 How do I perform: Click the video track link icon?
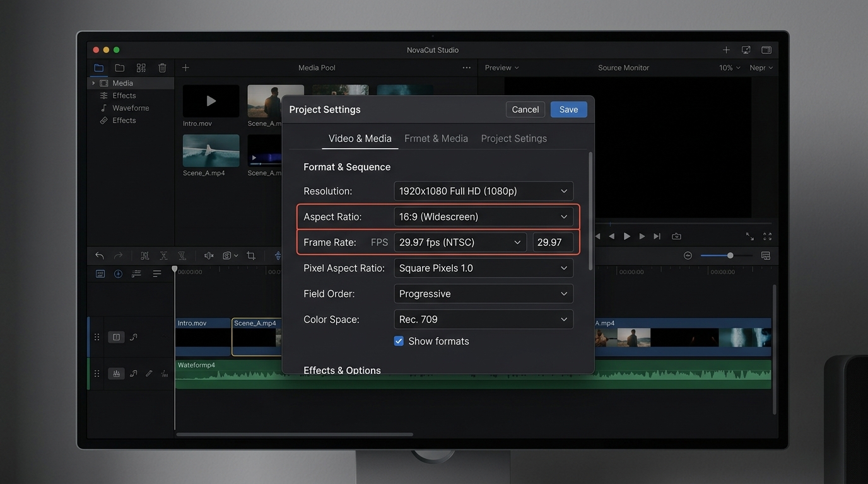pyautogui.click(x=134, y=337)
